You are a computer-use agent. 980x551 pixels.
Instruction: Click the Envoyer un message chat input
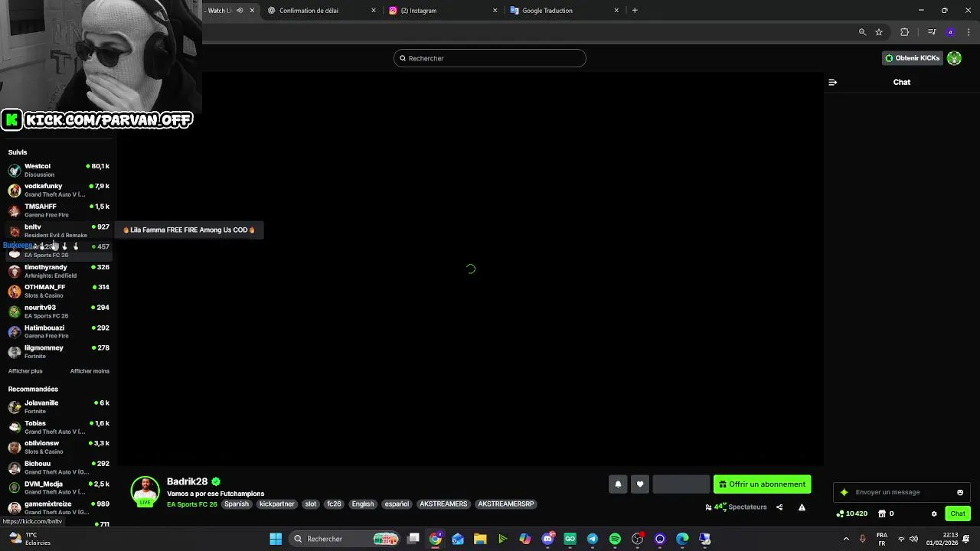coord(902,492)
